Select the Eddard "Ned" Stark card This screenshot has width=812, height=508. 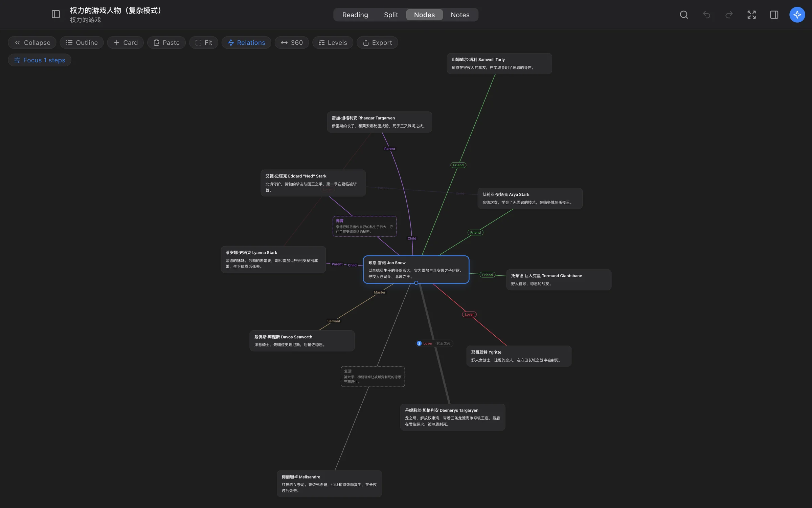(x=313, y=183)
